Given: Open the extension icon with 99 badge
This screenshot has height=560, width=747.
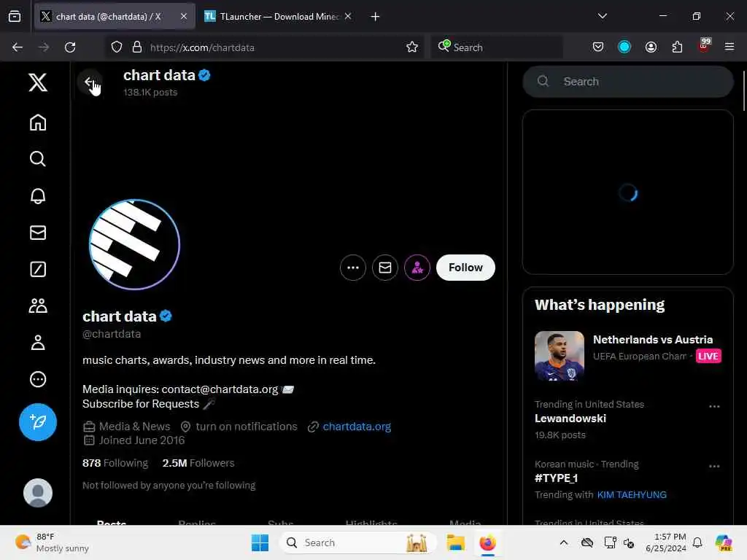Looking at the screenshot, I should pyautogui.click(x=704, y=46).
